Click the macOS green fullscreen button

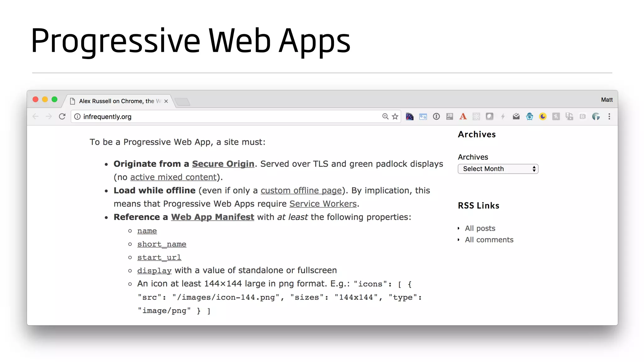(54, 100)
